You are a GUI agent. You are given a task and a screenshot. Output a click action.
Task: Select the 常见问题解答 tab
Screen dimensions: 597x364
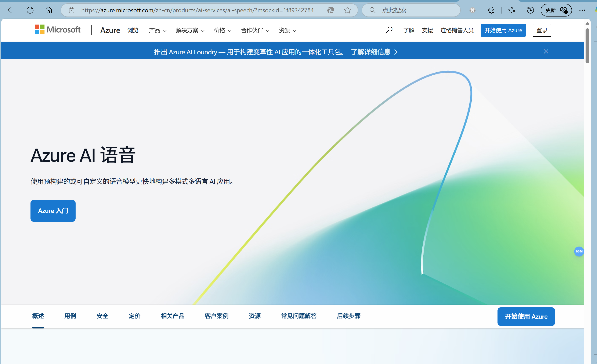299,316
